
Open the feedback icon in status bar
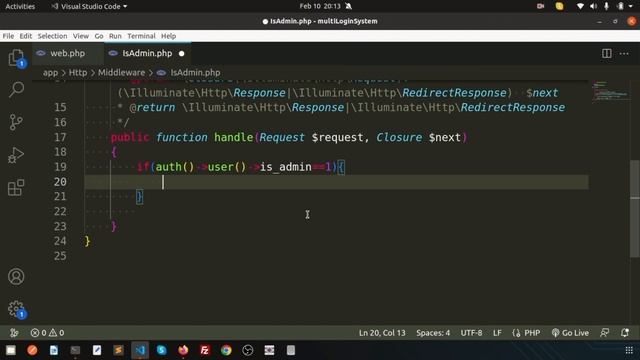tap(604, 333)
